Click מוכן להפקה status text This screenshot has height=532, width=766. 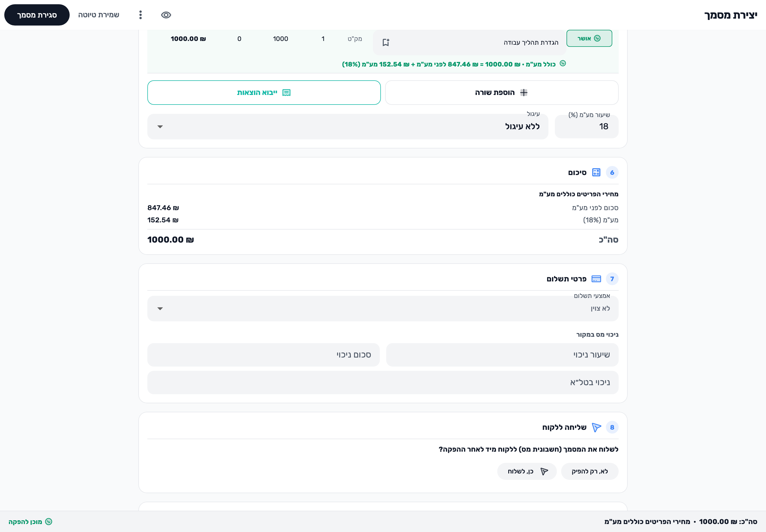[x=25, y=522]
